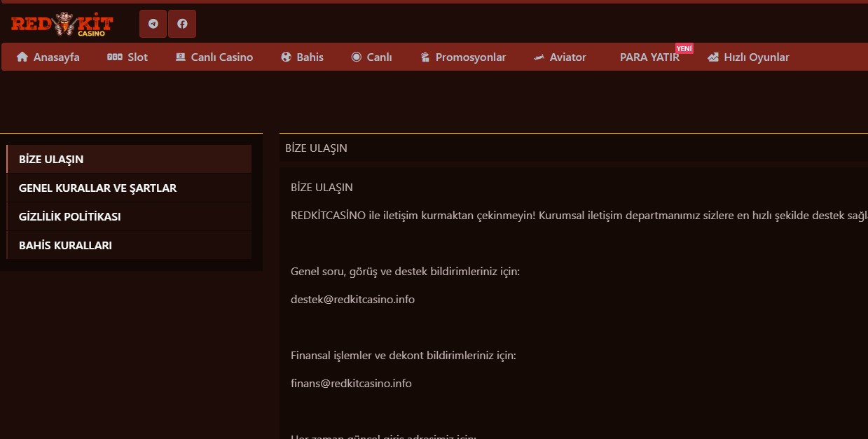The image size is (868, 439).
Task: Click the destek@redkitcasino.info email address
Action: click(x=352, y=300)
